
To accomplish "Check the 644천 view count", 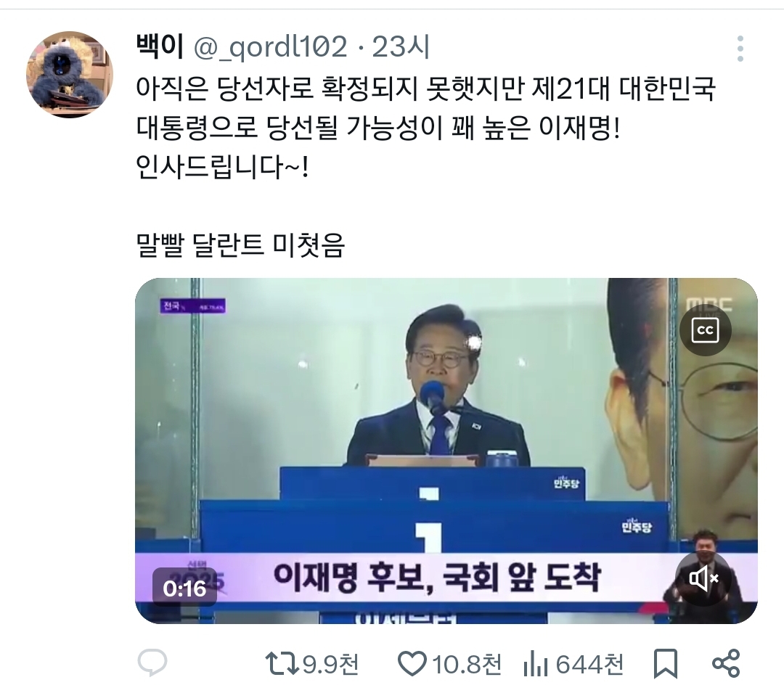I will tap(589, 665).
